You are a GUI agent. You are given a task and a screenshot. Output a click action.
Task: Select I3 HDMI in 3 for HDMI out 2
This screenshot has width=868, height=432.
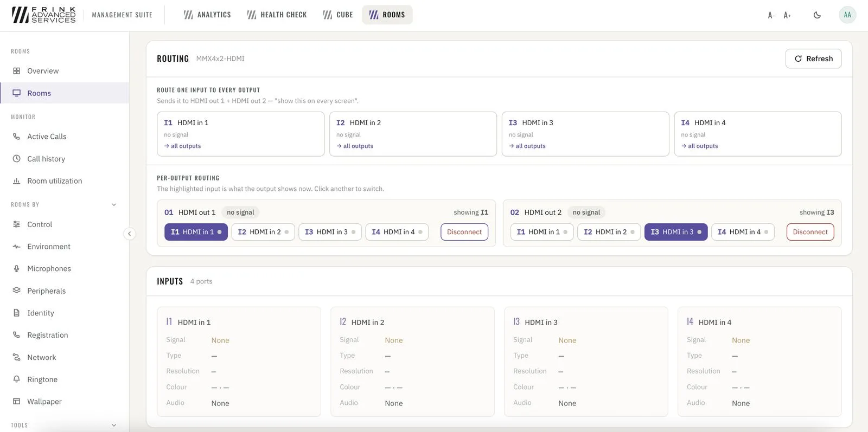[676, 232]
